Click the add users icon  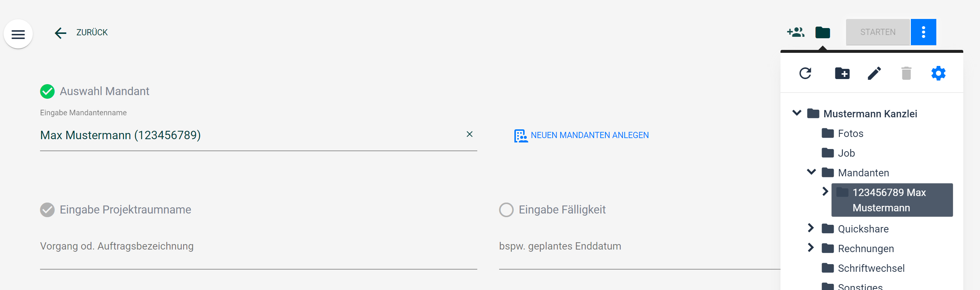pyautogui.click(x=795, y=32)
